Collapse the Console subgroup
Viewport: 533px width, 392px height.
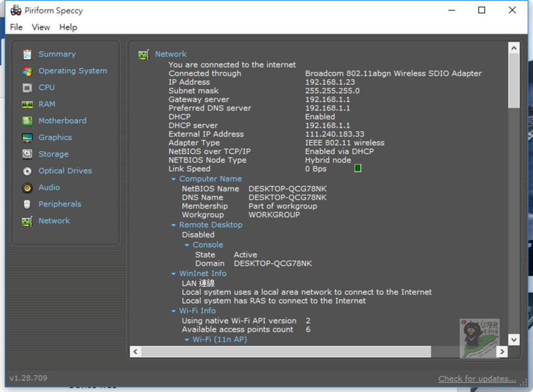(x=187, y=245)
